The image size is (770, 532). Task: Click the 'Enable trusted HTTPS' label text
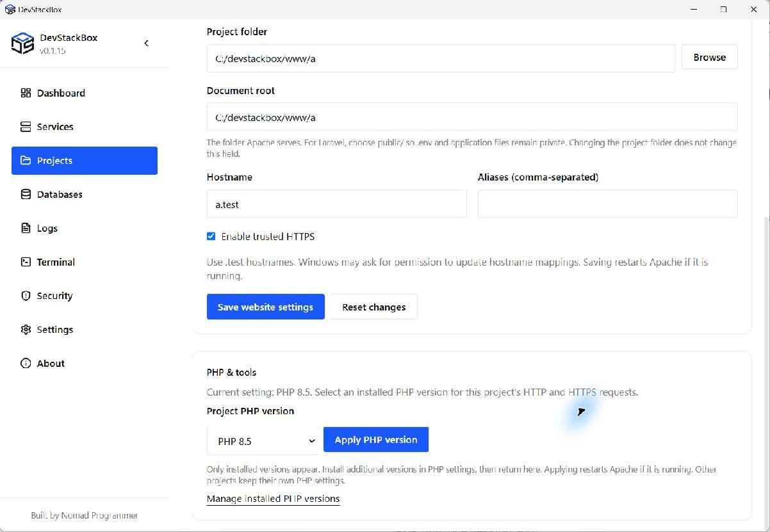[268, 236]
